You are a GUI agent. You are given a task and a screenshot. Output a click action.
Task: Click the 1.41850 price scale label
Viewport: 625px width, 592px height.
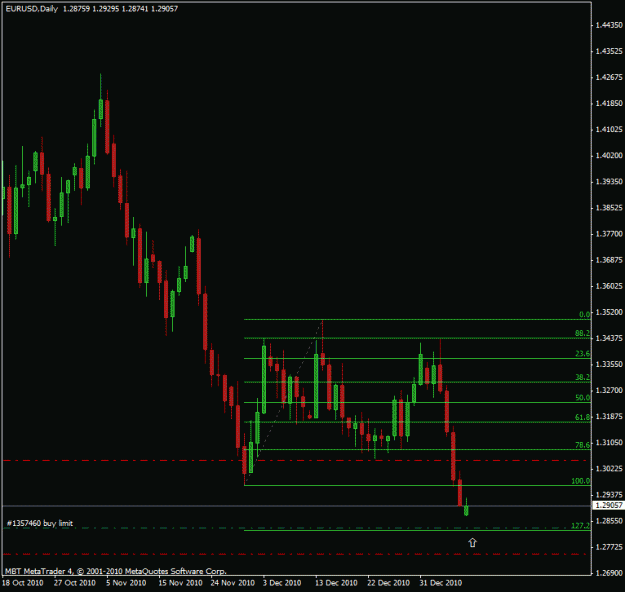click(x=609, y=103)
